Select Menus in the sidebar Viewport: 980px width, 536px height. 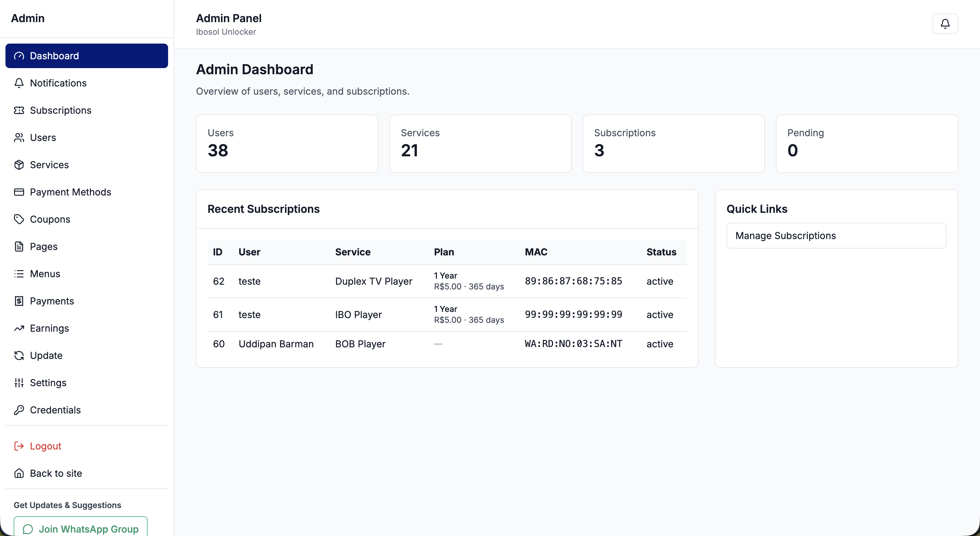pyautogui.click(x=45, y=274)
